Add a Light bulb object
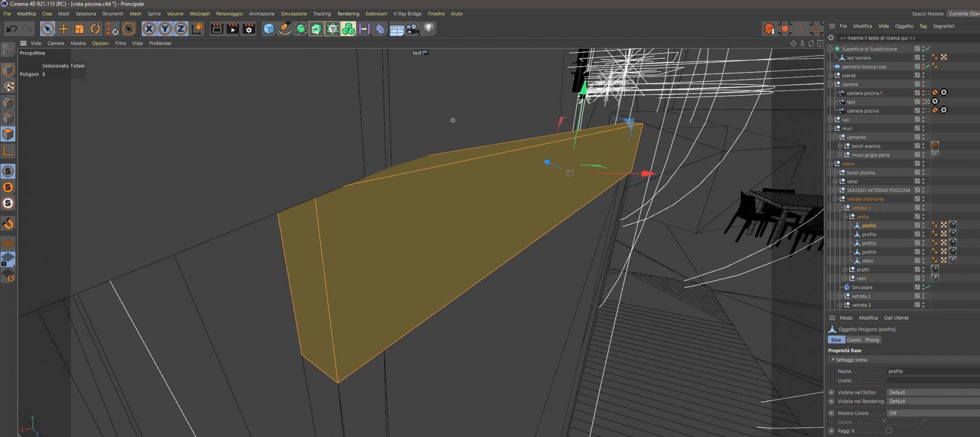The width and height of the screenshot is (980, 437). 429,29
